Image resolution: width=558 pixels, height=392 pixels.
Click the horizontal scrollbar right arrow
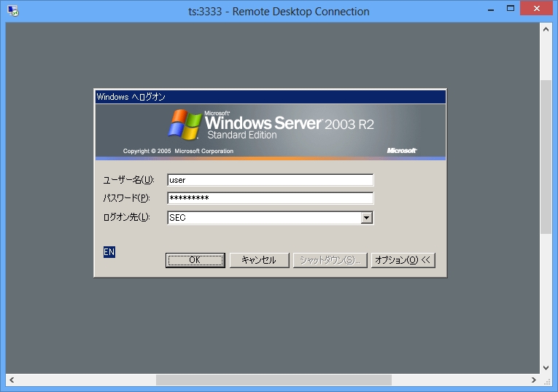(x=534, y=380)
